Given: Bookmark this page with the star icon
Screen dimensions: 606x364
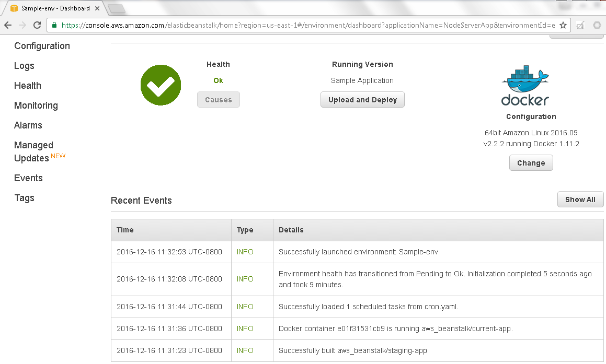Looking at the screenshot, I should click(x=563, y=25).
